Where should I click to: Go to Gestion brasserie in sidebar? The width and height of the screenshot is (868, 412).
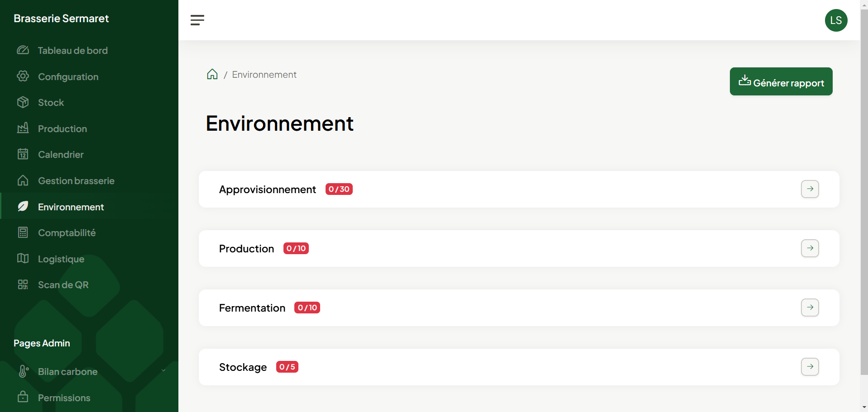pyautogui.click(x=76, y=181)
